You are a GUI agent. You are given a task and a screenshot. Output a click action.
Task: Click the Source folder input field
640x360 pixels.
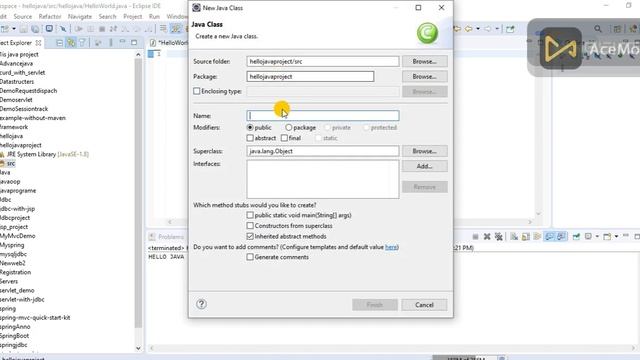point(323,61)
